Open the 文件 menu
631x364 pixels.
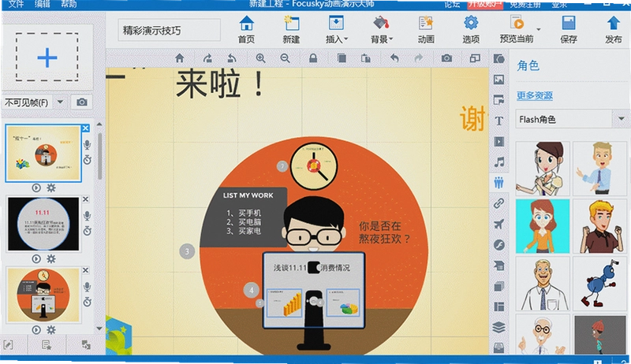click(x=17, y=5)
